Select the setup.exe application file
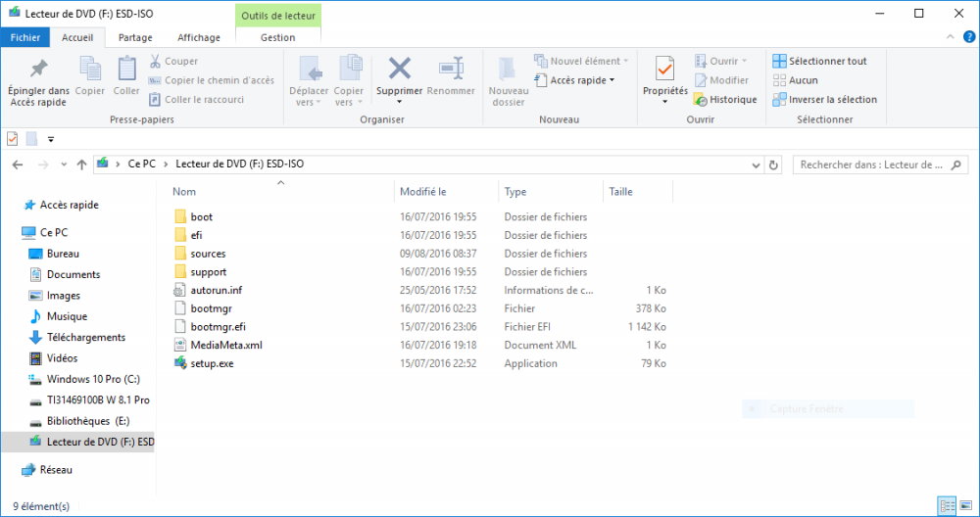 [212, 363]
